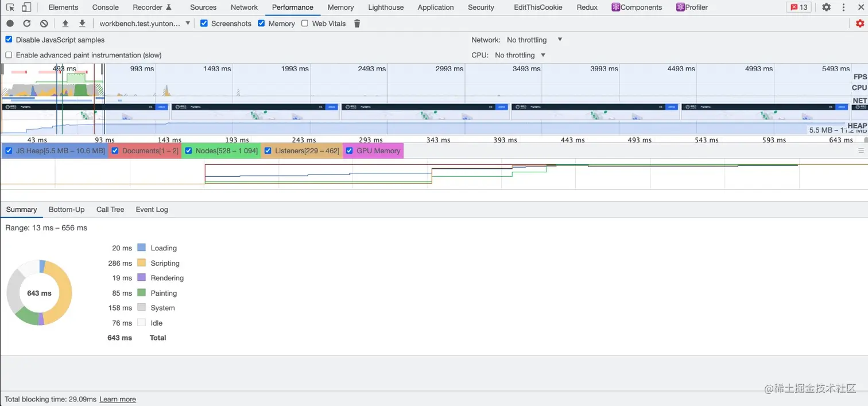Viewport: 868px width, 406px height.
Task: Toggle the JS Heap counter checkbox
Action: click(x=9, y=150)
